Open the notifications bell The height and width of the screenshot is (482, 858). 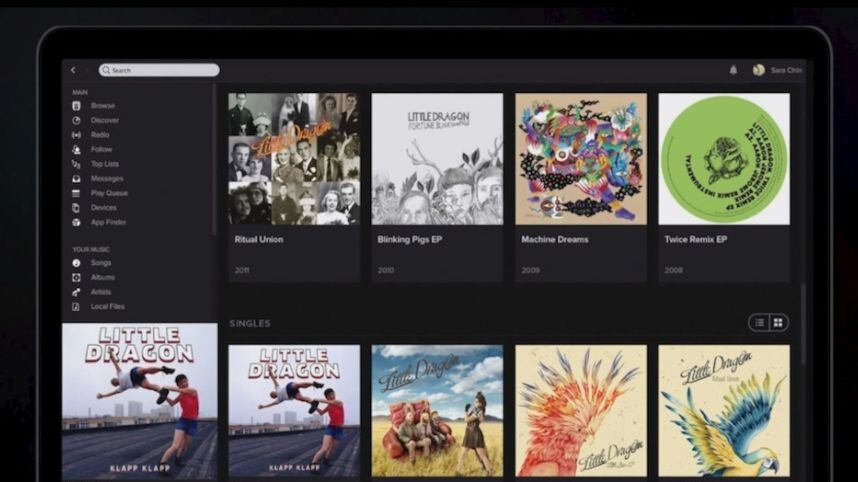733,70
